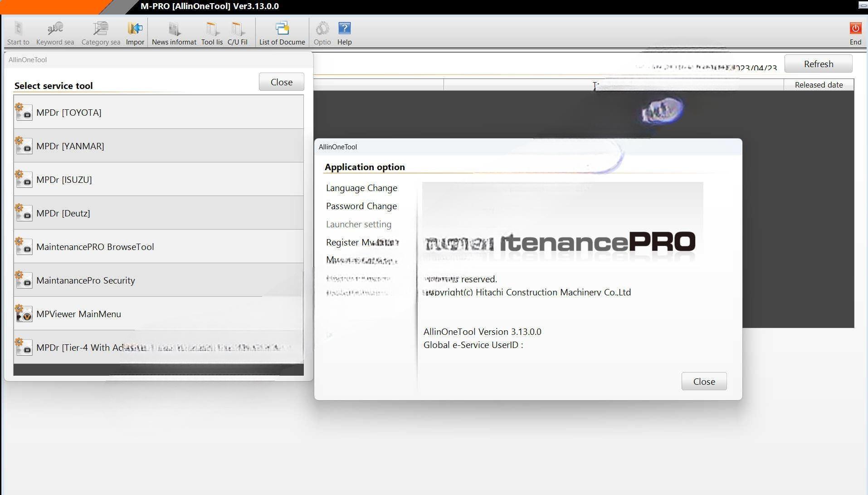
Task: Select the MaintanancePro Security label
Action: (86, 280)
